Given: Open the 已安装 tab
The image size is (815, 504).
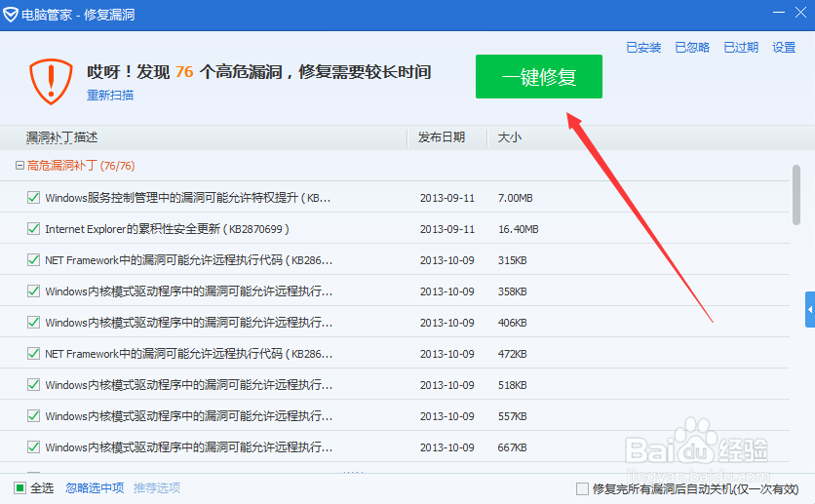Looking at the screenshot, I should (x=643, y=48).
